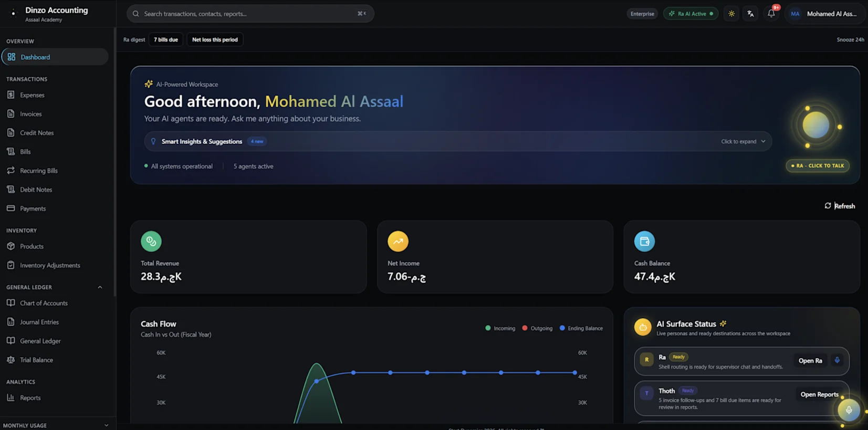Click the Open Reports button
Viewport: 868px width, 430px height.
(819, 394)
